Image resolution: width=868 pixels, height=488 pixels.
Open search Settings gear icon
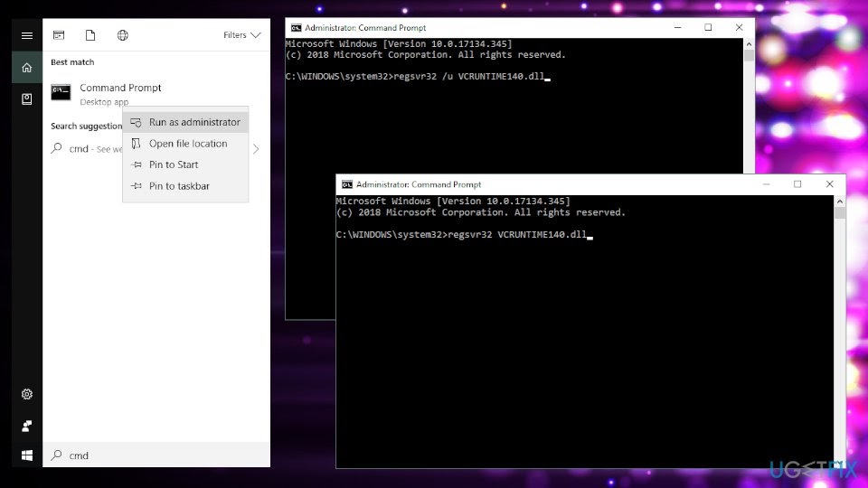27,394
